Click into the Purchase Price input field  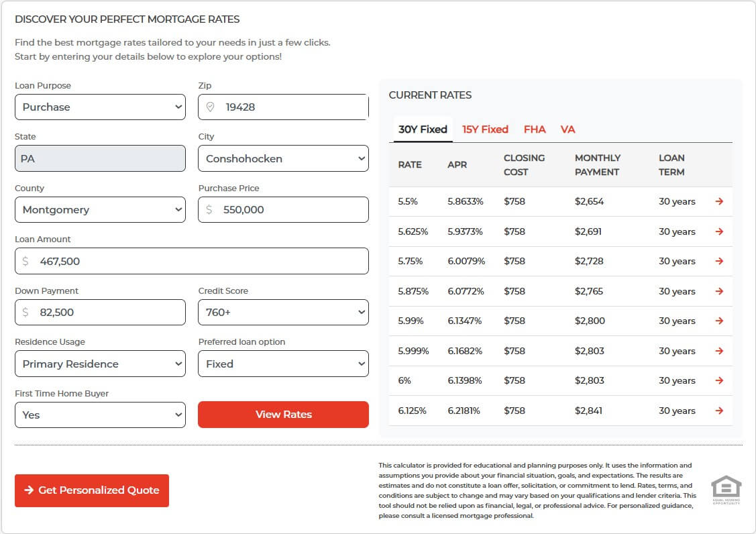point(290,210)
